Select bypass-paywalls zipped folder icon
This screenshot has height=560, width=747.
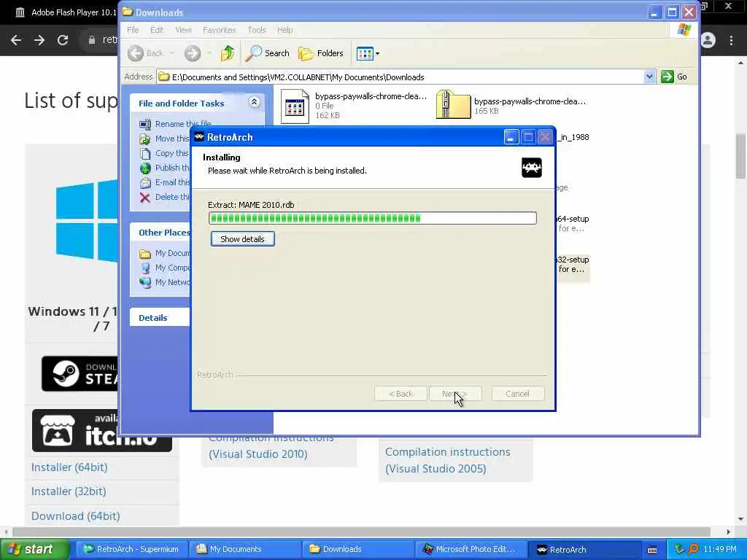[453, 104]
